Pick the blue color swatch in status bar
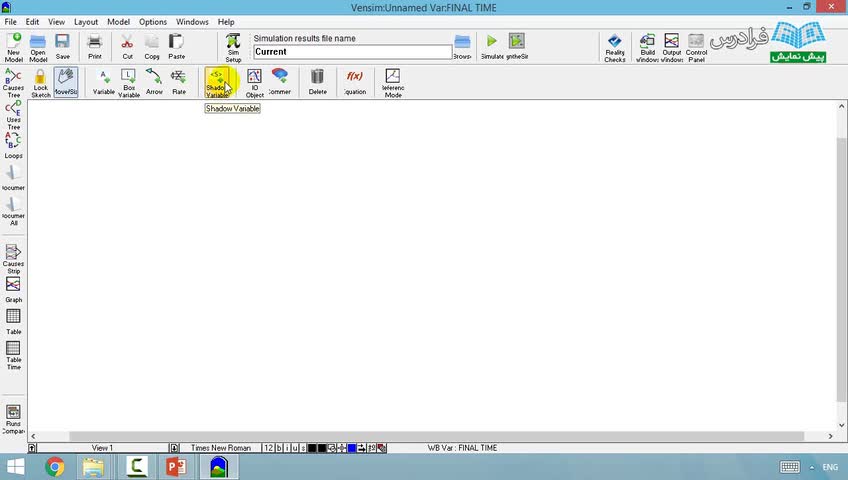 pos(352,448)
